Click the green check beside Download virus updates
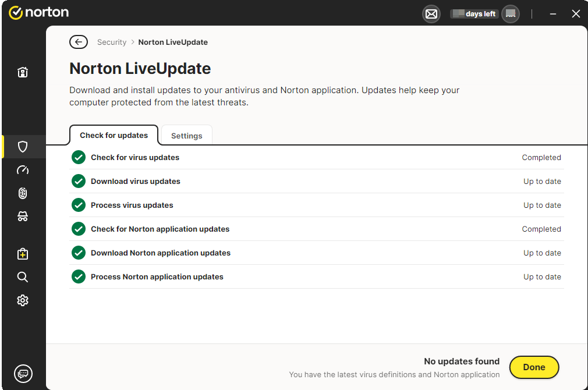The width and height of the screenshot is (588, 390). [79, 182]
